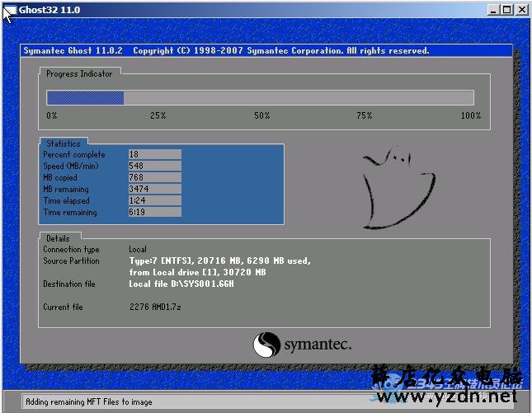
Task: Click the 'Speed (MB/min)' label
Action: (71, 167)
